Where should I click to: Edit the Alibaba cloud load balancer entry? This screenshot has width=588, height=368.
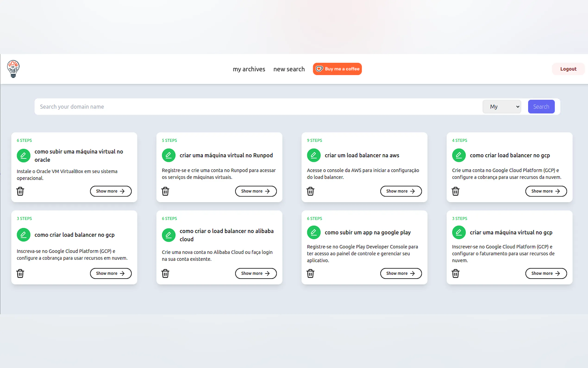pyautogui.click(x=169, y=235)
